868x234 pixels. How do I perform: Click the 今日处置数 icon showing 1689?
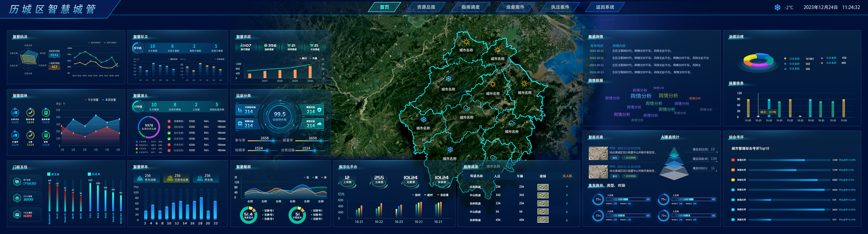(17, 214)
